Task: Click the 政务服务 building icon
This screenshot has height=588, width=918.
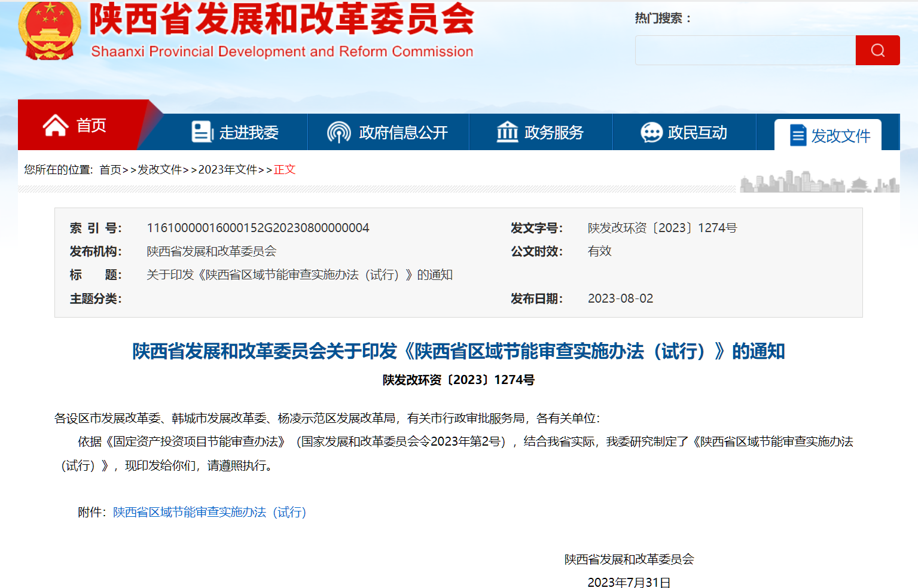Action: pyautogui.click(x=507, y=132)
